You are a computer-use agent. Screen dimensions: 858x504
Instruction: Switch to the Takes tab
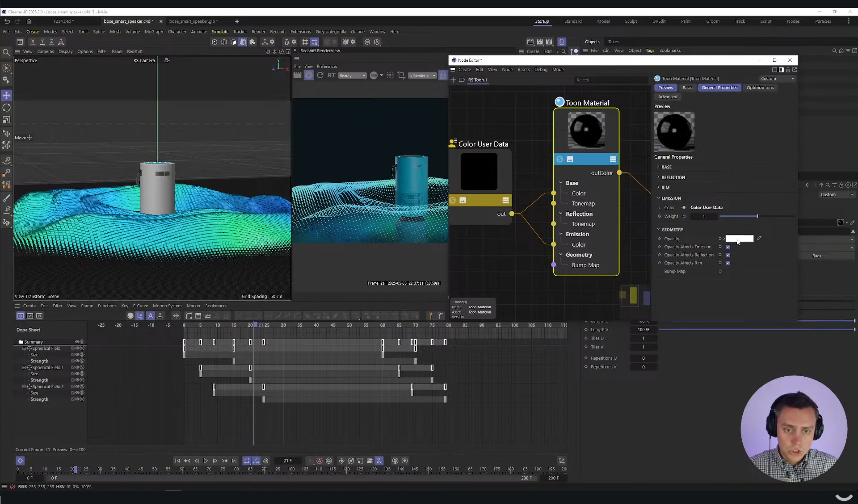[x=613, y=42]
